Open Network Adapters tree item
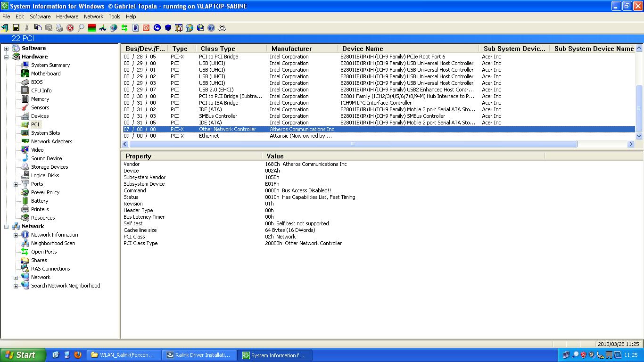Screen dimensions: 644x362 pyautogui.click(x=51, y=141)
